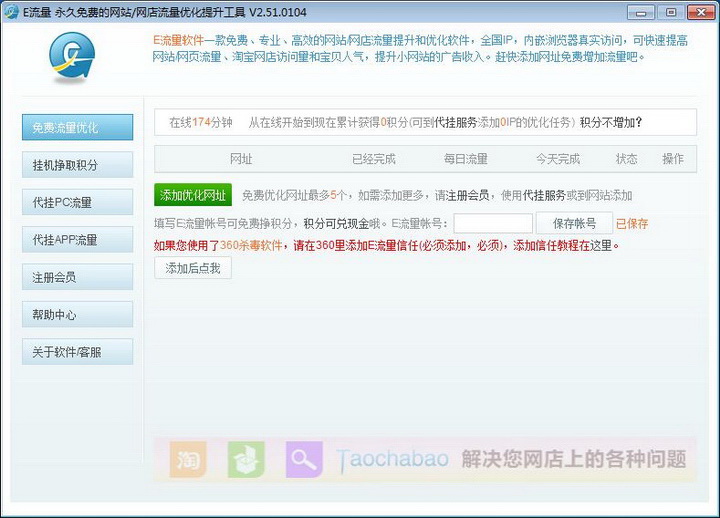Click the 今天完成 column header
Viewport: 720px width, 518px height.
pos(558,159)
